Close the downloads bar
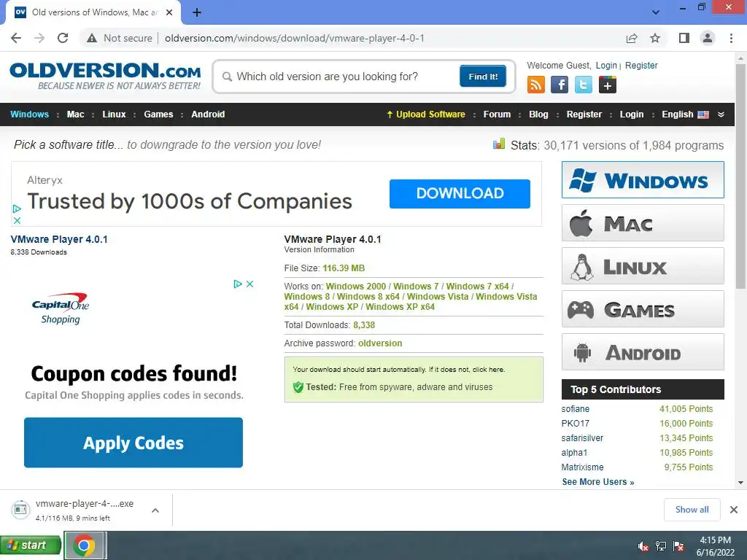Viewport: 747px width, 560px height. click(734, 510)
